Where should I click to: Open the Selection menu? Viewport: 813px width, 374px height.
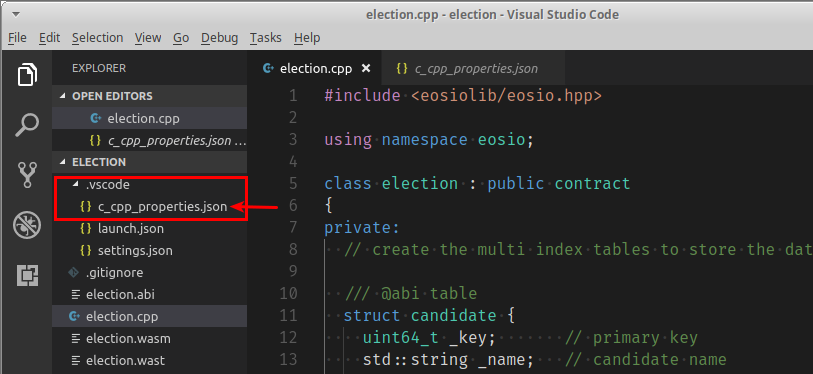pos(97,38)
